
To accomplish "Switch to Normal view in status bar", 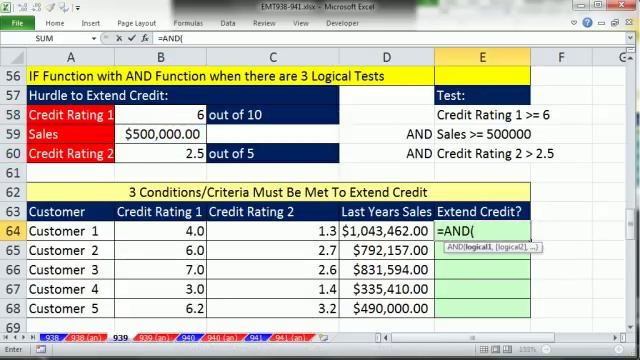I will click(x=484, y=349).
